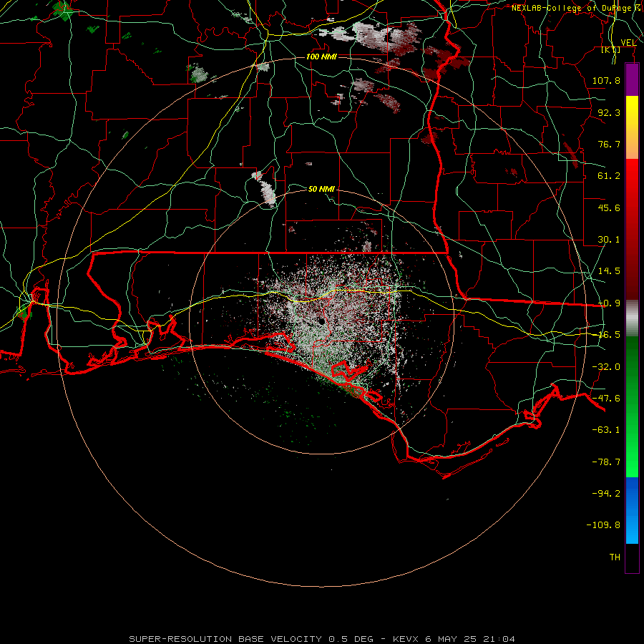The image size is (644, 644).
Task: Click the -0.9 velocity legend value
Action: click(609, 303)
